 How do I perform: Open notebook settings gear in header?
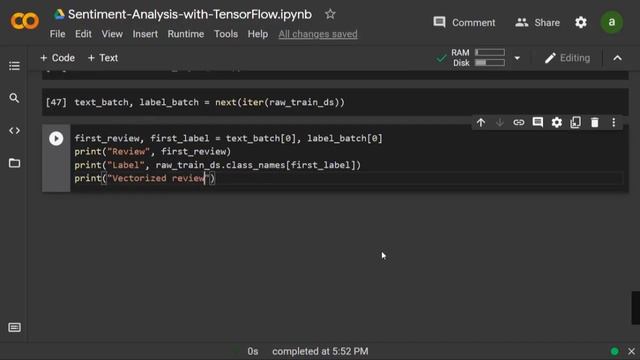[581, 22]
